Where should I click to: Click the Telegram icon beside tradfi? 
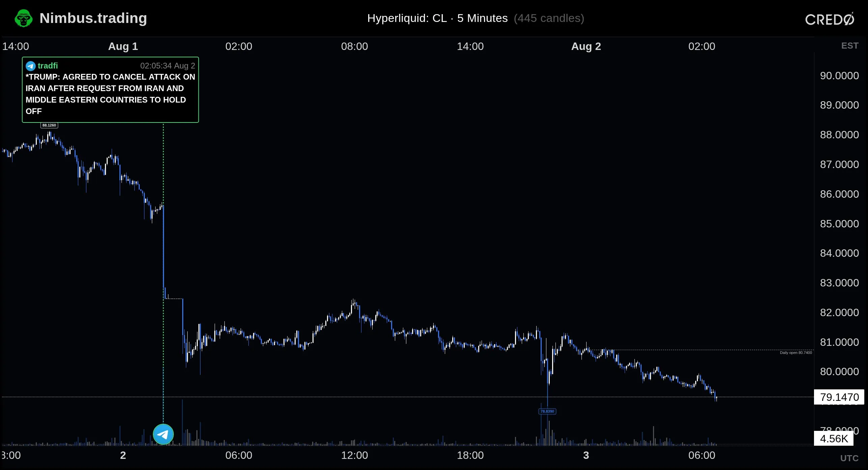[x=31, y=66]
